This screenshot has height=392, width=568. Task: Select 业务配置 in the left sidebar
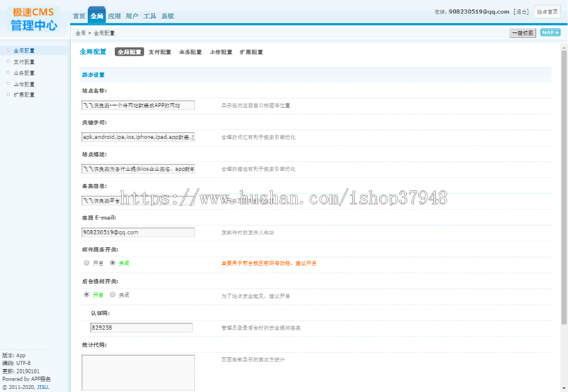click(24, 73)
